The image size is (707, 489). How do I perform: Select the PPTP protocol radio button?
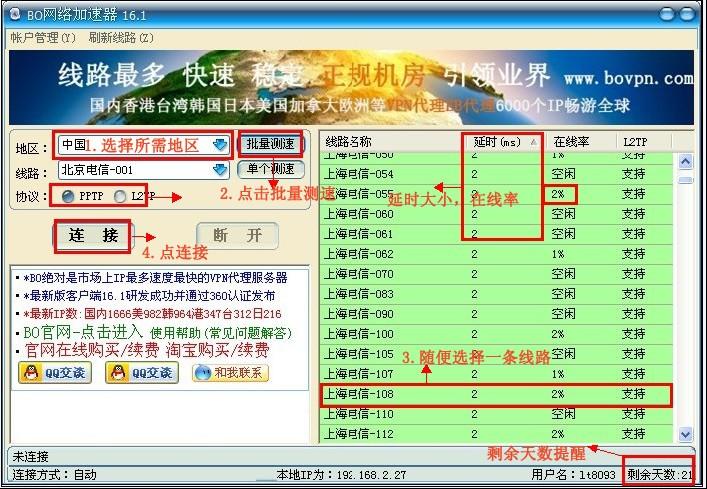pyautogui.click(x=68, y=197)
